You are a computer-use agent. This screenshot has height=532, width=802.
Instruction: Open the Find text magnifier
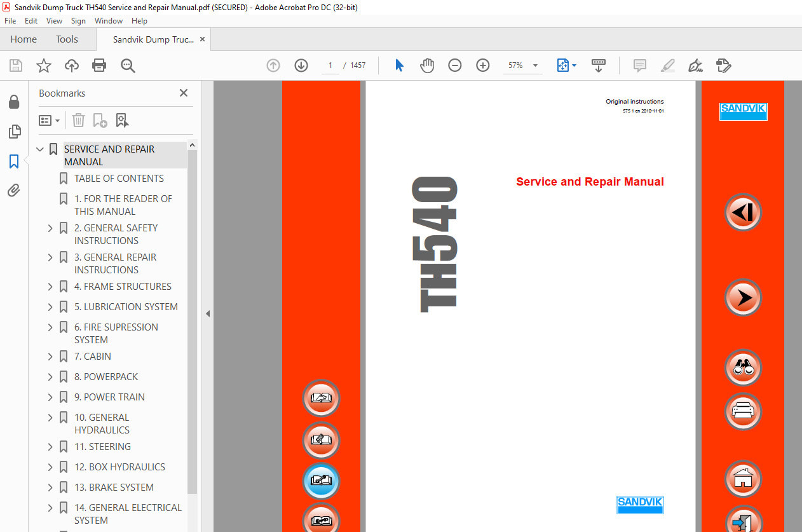(x=128, y=65)
